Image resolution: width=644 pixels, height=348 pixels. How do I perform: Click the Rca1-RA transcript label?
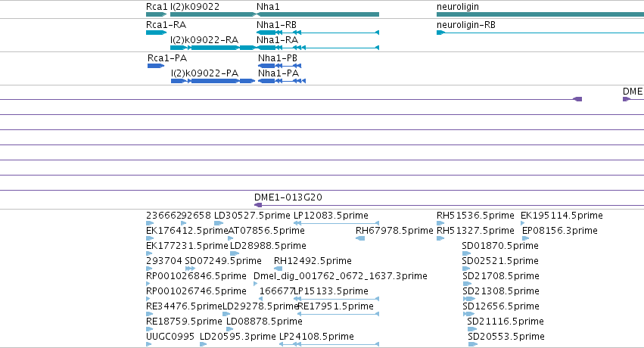[x=166, y=25]
